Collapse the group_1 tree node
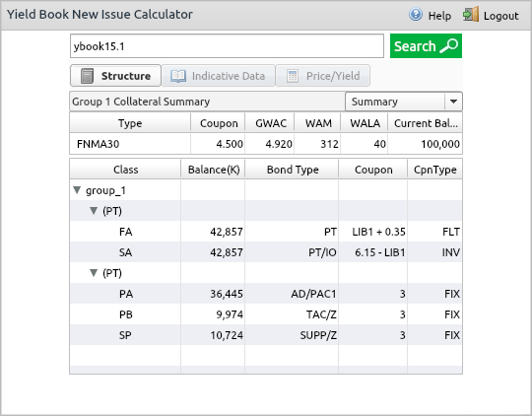 (77, 190)
